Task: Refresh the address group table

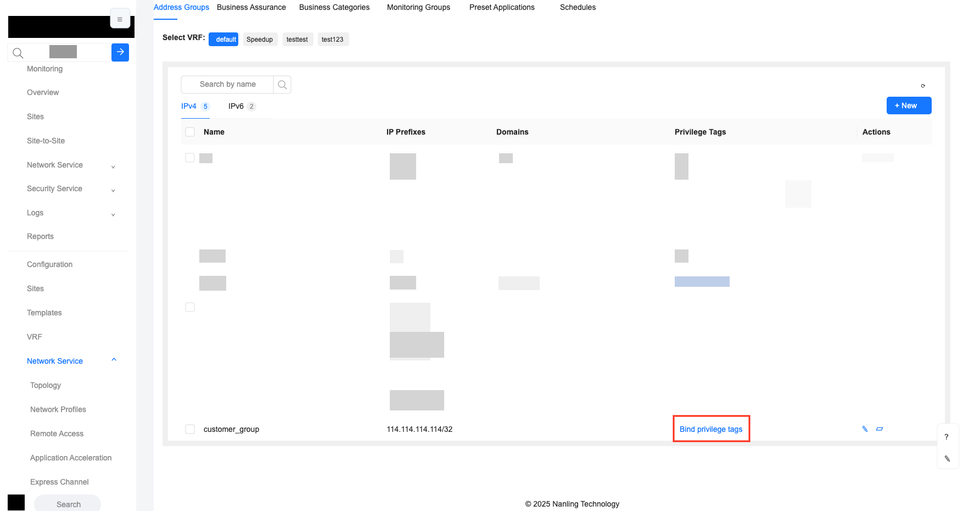Action: point(923,86)
